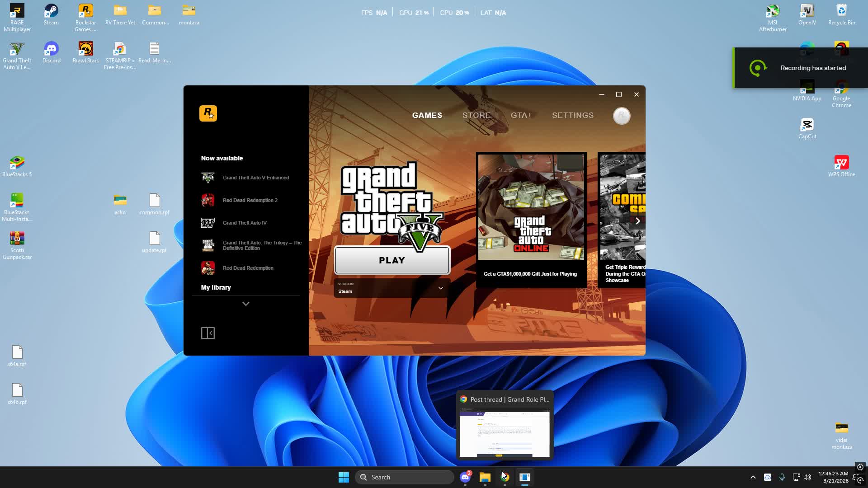Select Red Dead Redemption in sidebar
Image resolution: width=868 pixels, height=488 pixels.
click(x=248, y=268)
